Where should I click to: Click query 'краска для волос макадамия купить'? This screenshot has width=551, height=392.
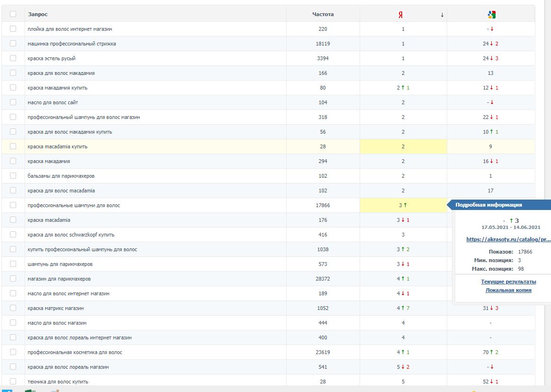coord(70,132)
